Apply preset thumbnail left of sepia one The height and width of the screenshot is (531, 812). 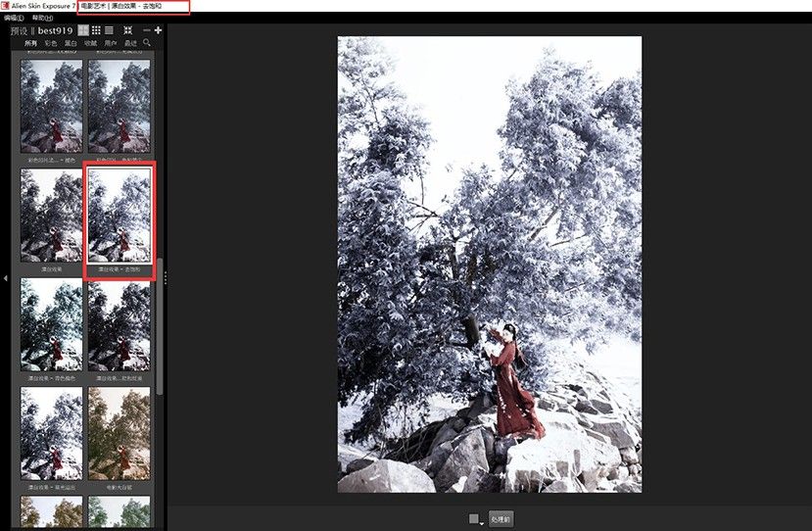(51, 434)
